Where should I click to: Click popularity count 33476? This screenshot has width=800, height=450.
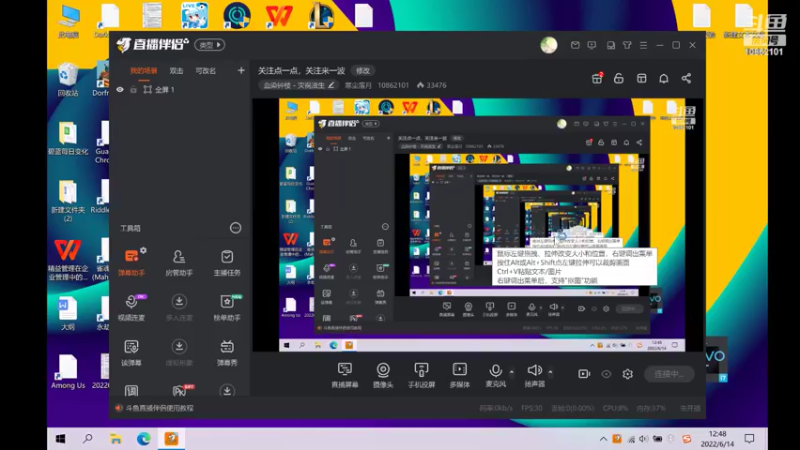pos(432,85)
